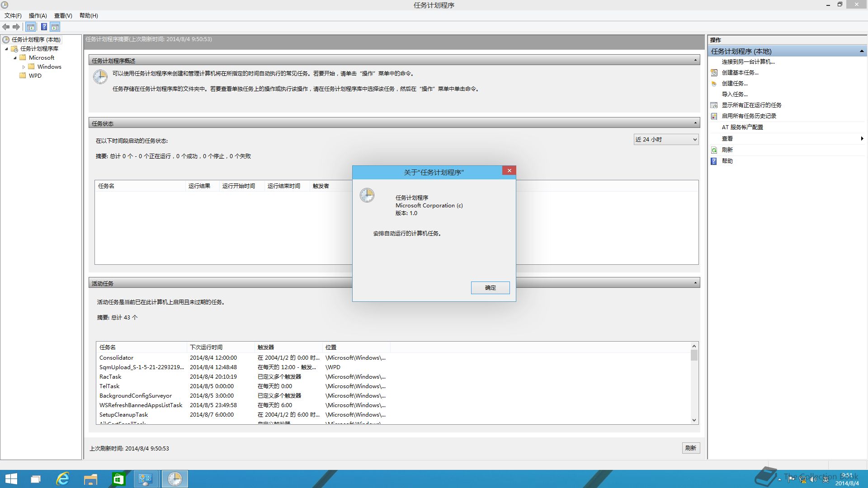Screen dimensions: 868x488
Task: Open Help from the toolbar question-mark icon
Action: (x=44, y=27)
